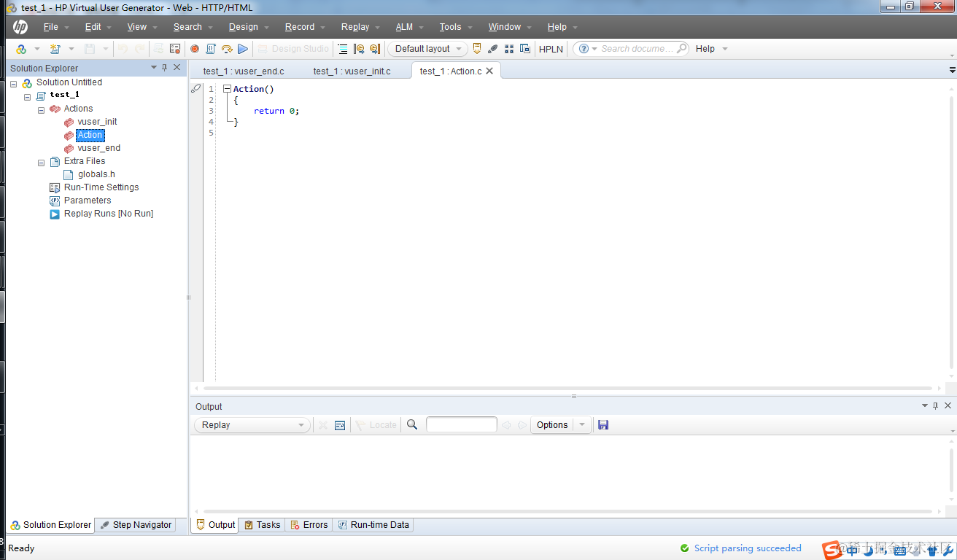This screenshot has height=560, width=957.
Task: Click the Wrap lines icon in Output toolbar
Action: (340, 425)
